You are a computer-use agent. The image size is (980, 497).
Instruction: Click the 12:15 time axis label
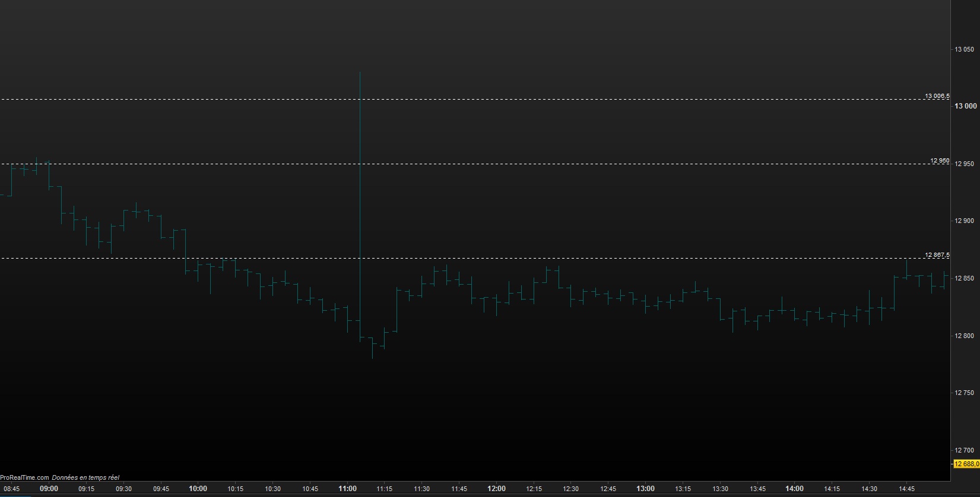[x=534, y=489]
